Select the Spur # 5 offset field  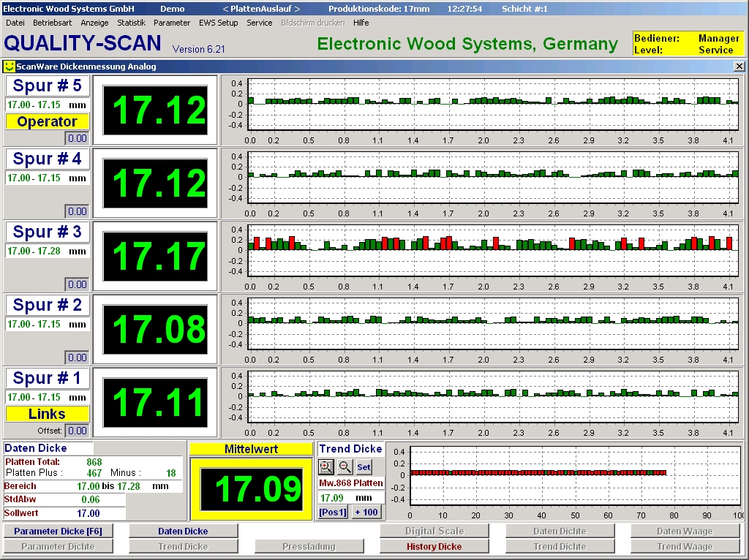click(x=78, y=138)
